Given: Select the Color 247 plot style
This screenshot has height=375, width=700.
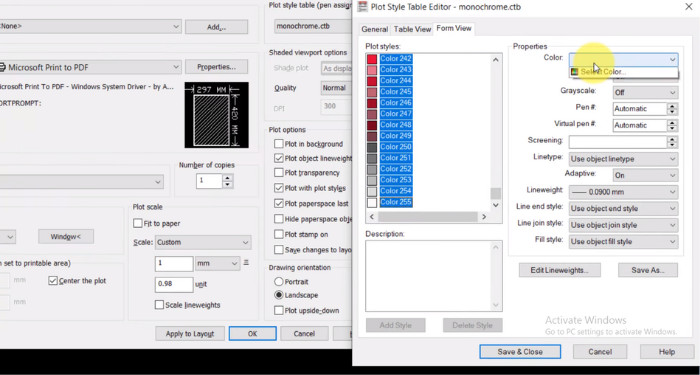Looking at the screenshot, I should coord(396,114).
